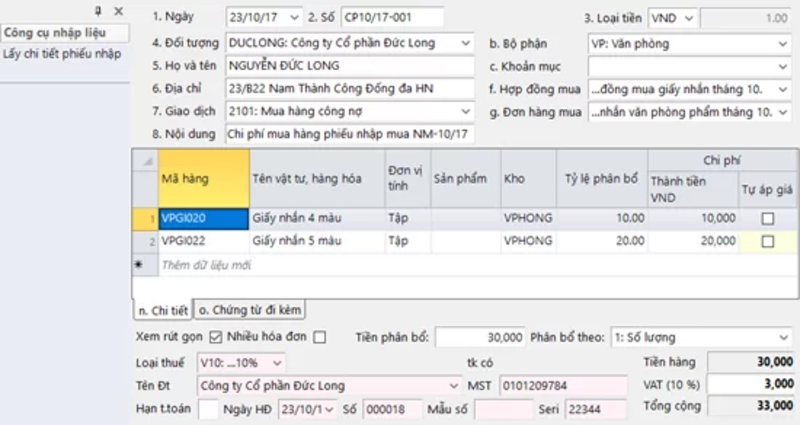Open the Hợp đồng mua dropdown

[x=783, y=89]
